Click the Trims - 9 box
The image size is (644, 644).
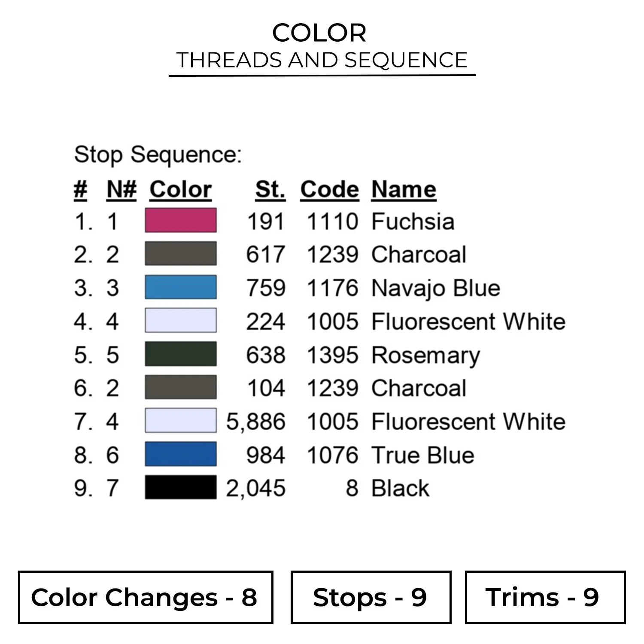click(x=545, y=597)
